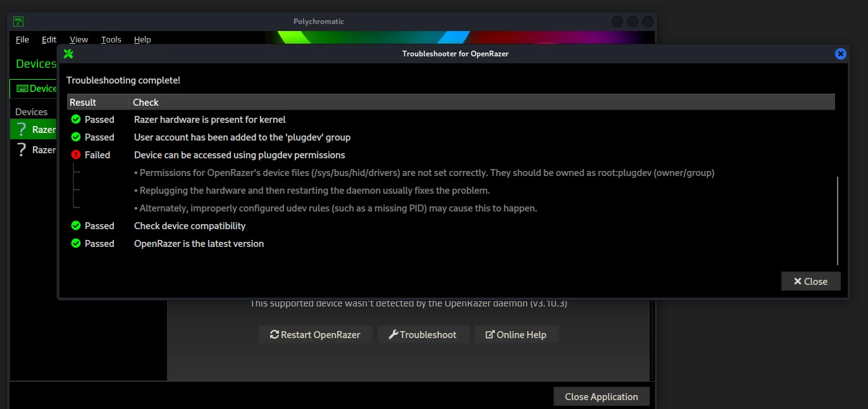
Task: Click green check icon for latest version row
Action: coord(76,243)
